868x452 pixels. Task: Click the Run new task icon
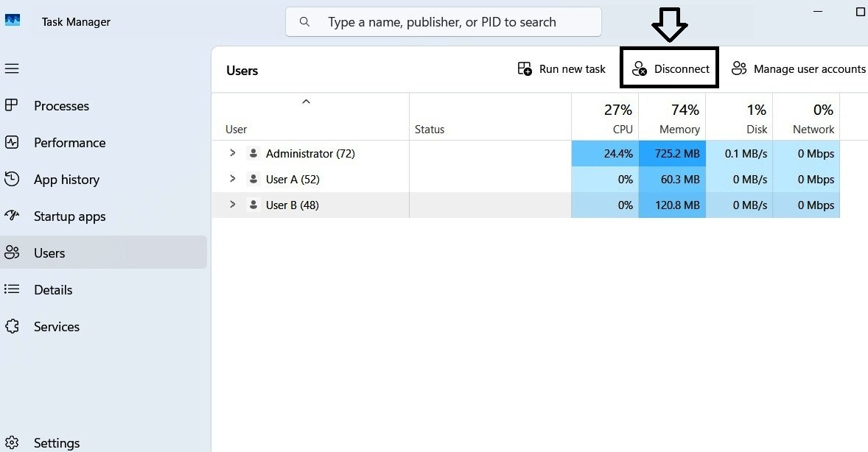524,68
